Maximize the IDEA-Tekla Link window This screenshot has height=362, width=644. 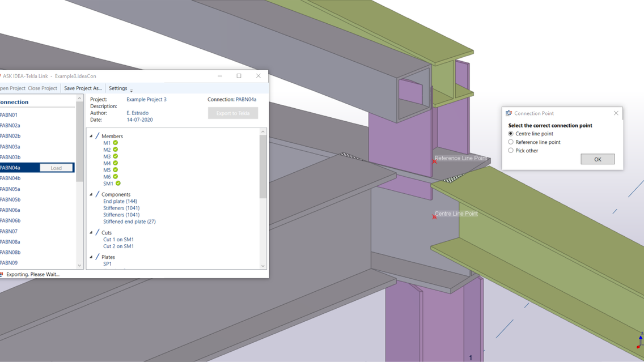(x=239, y=76)
